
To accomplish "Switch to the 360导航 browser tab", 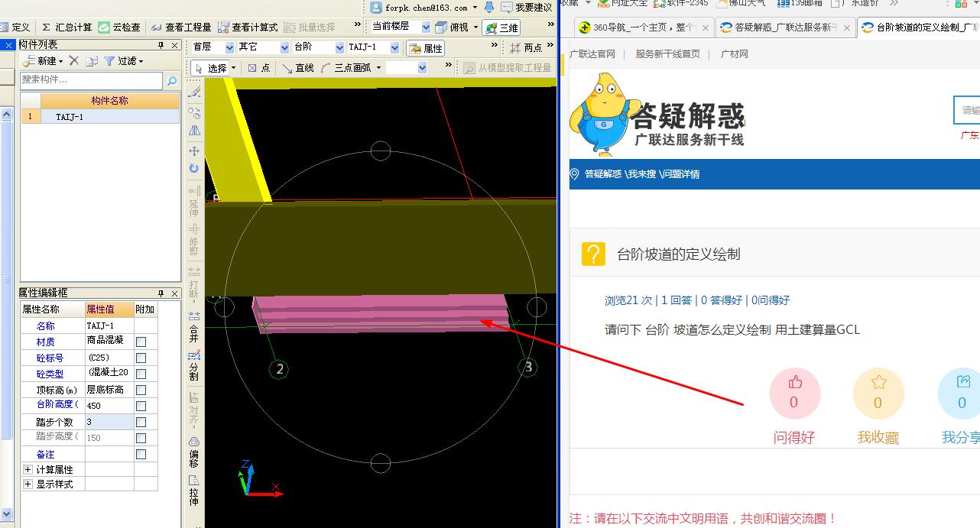I will tap(644, 28).
